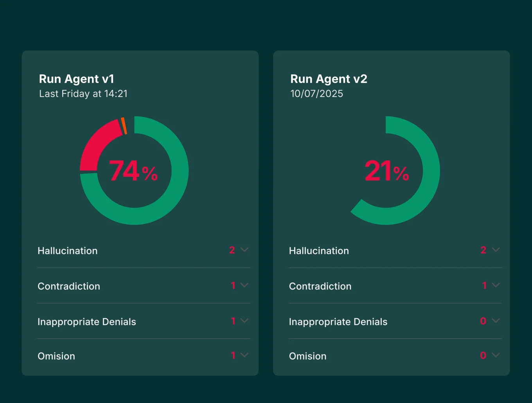This screenshot has height=403, width=532.
Task: Click the orange sliver in v1 donut chart
Action: 124,126
